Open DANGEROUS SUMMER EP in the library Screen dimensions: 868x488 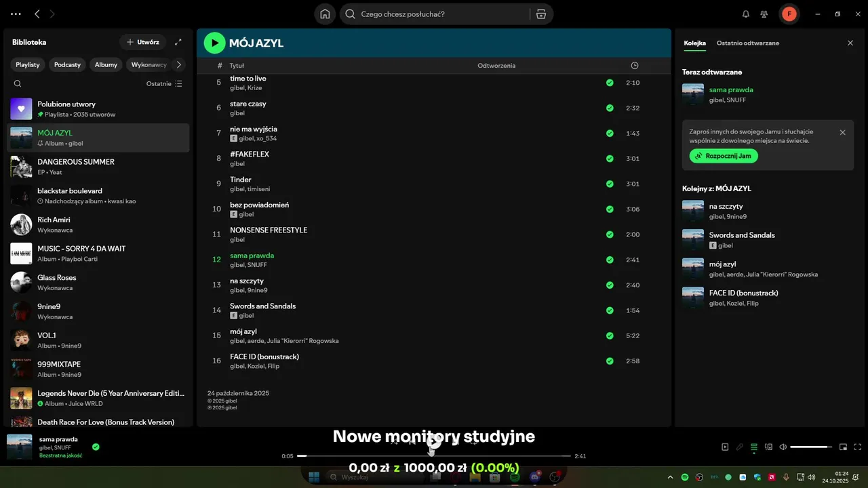click(98, 167)
